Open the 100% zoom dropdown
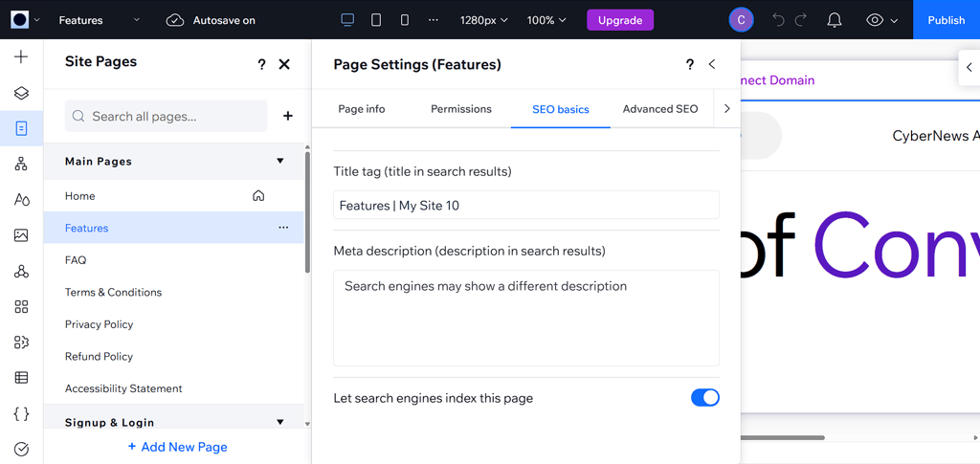Screen dimensions: 980x464 (x=546, y=20)
